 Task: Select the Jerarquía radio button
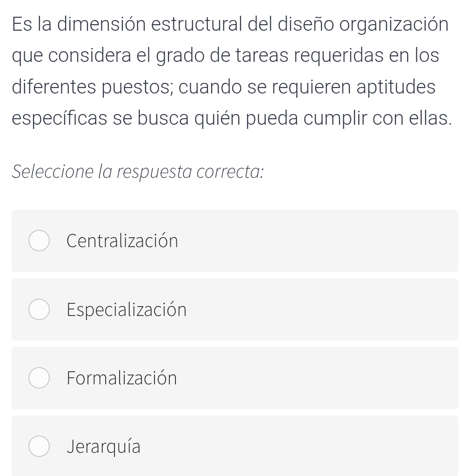pyautogui.click(x=39, y=447)
